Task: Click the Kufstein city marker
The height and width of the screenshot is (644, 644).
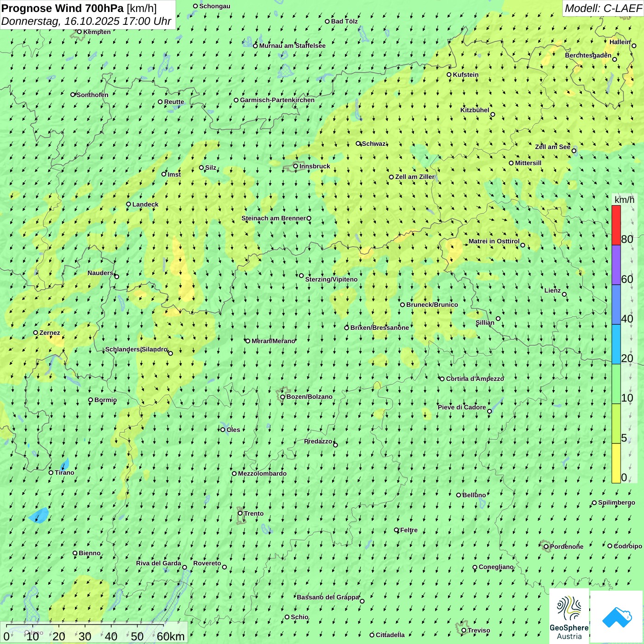Action: (449, 75)
